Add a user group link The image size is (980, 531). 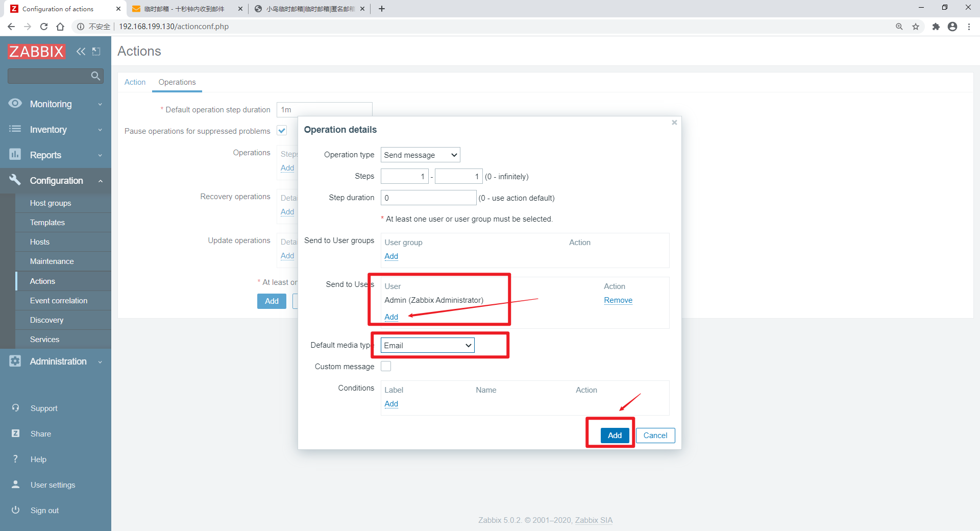click(x=391, y=256)
